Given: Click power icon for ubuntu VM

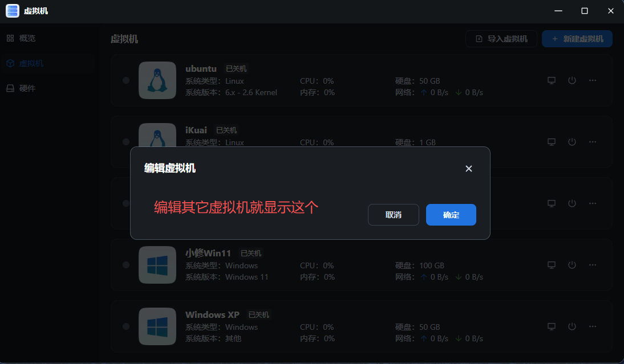Looking at the screenshot, I should (572, 80).
